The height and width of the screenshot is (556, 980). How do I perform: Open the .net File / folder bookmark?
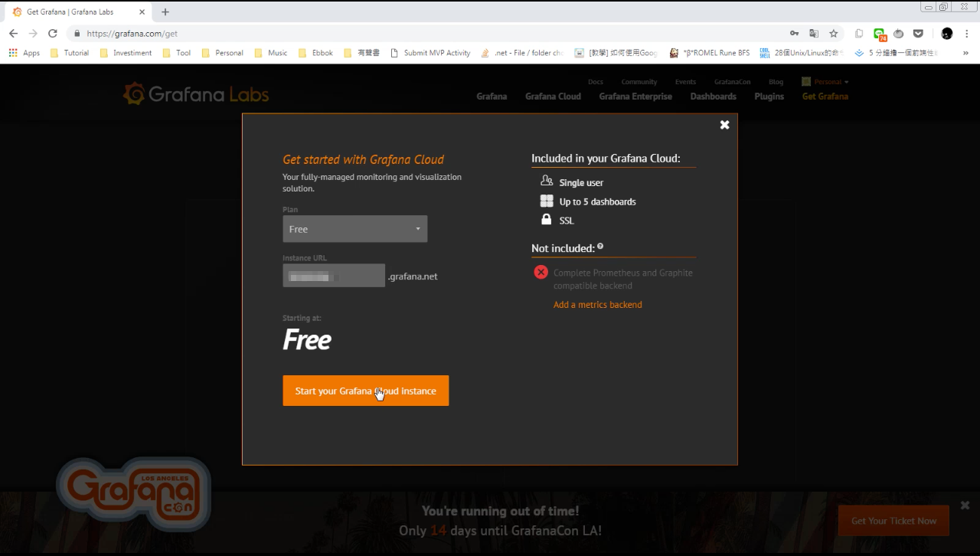(522, 53)
